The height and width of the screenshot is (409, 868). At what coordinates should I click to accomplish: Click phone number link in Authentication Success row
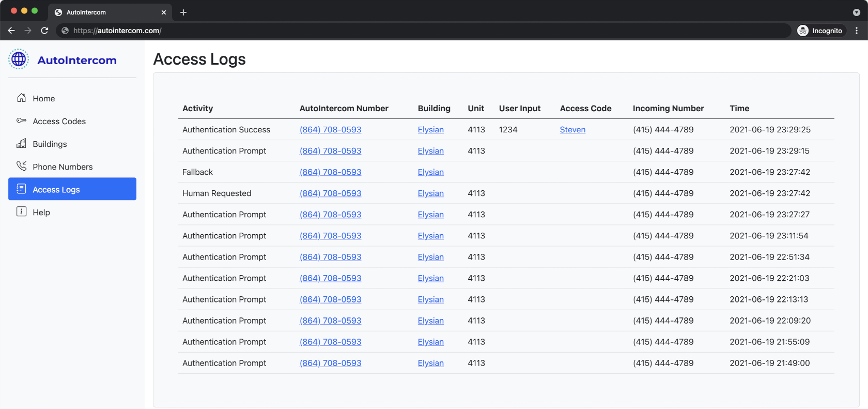[x=331, y=130]
